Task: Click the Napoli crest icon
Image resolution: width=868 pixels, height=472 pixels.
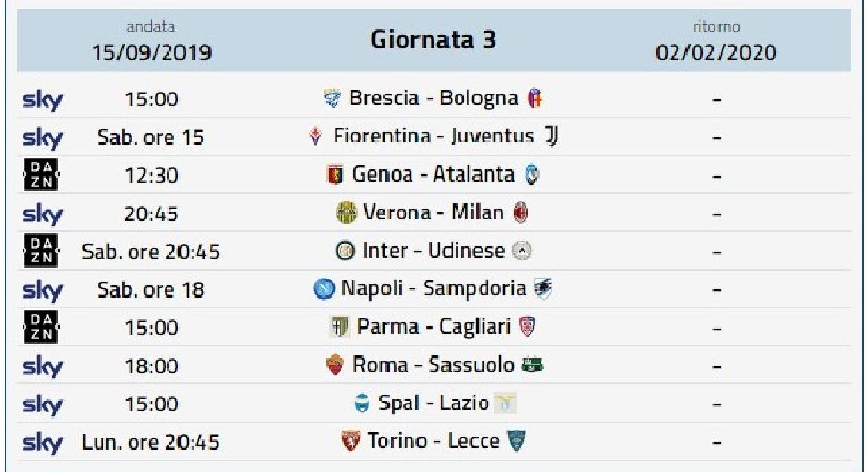Action: point(324,289)
